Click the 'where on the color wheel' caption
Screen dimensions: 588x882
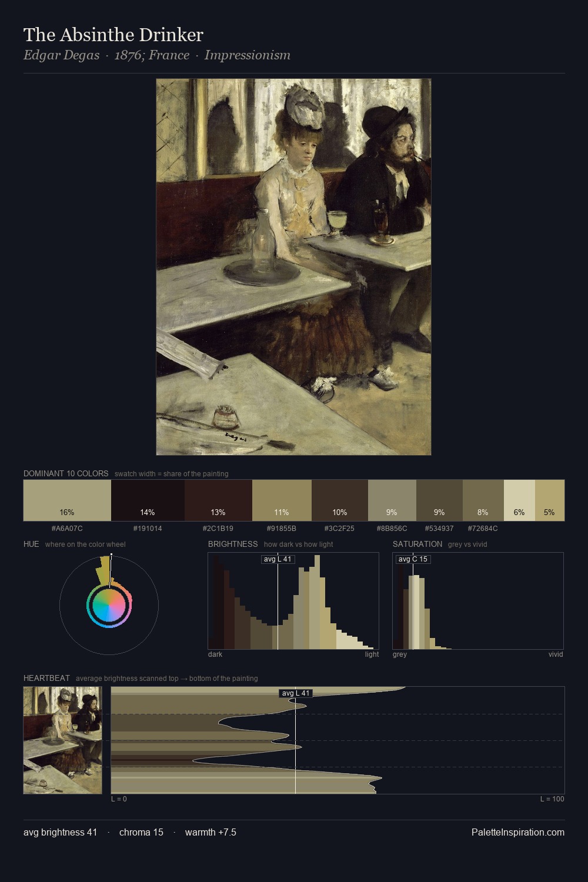(x=85, y=544)
